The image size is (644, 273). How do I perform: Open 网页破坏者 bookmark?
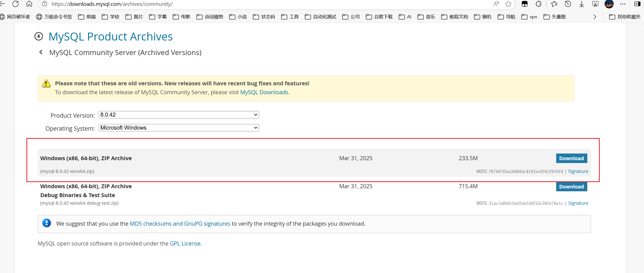pos(15,17)
